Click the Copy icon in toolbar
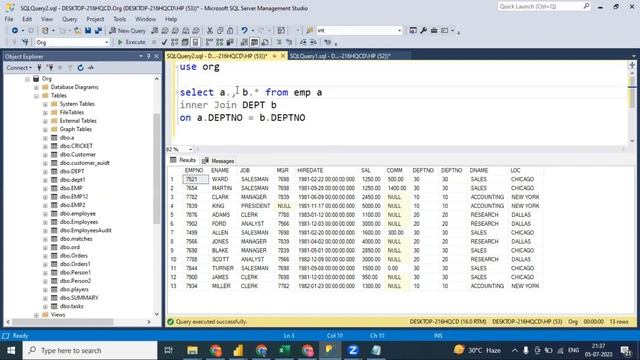The image size is (640, 360). click(x=220, y=31)
